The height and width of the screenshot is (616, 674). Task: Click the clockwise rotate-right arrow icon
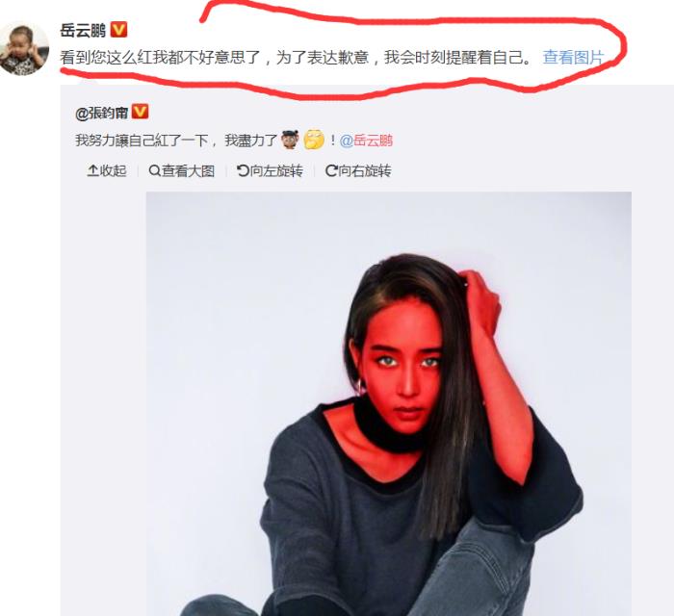(331, 171)
